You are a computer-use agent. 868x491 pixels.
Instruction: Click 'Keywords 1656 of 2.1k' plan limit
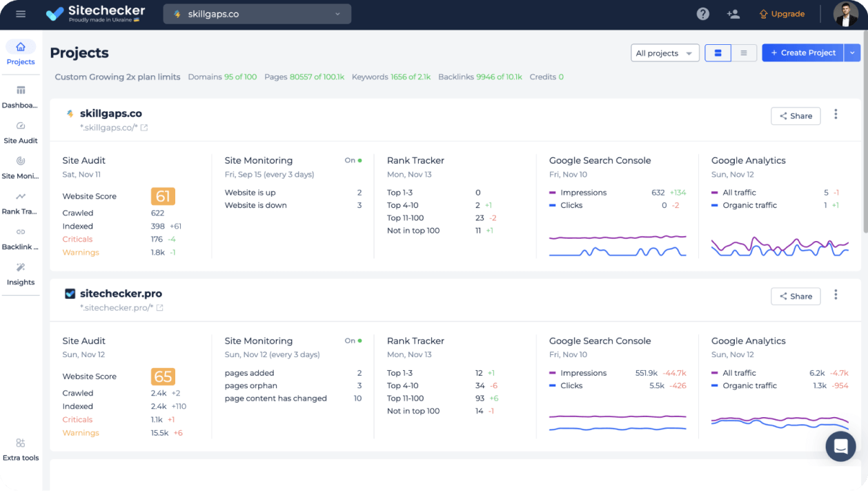point(391,77)
